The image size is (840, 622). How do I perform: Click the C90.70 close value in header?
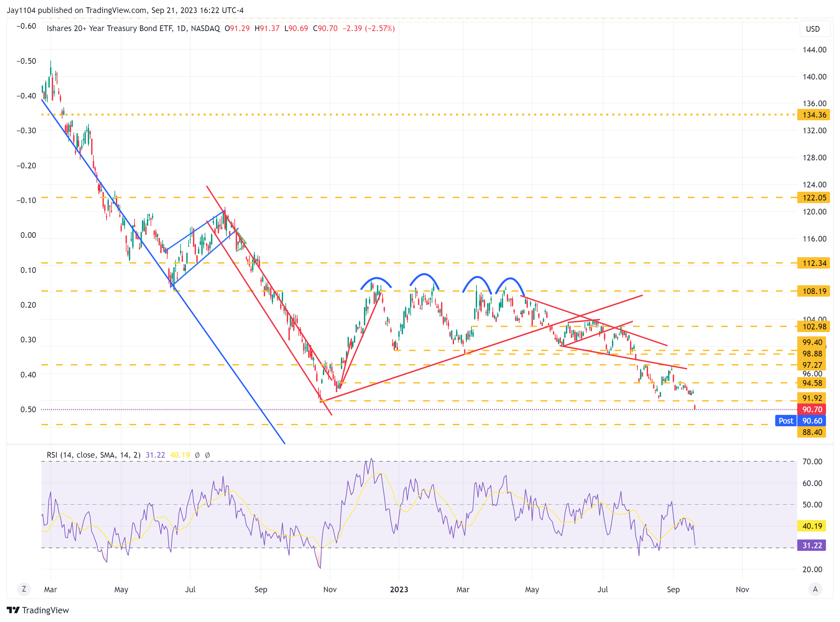(x=326, y=29)
